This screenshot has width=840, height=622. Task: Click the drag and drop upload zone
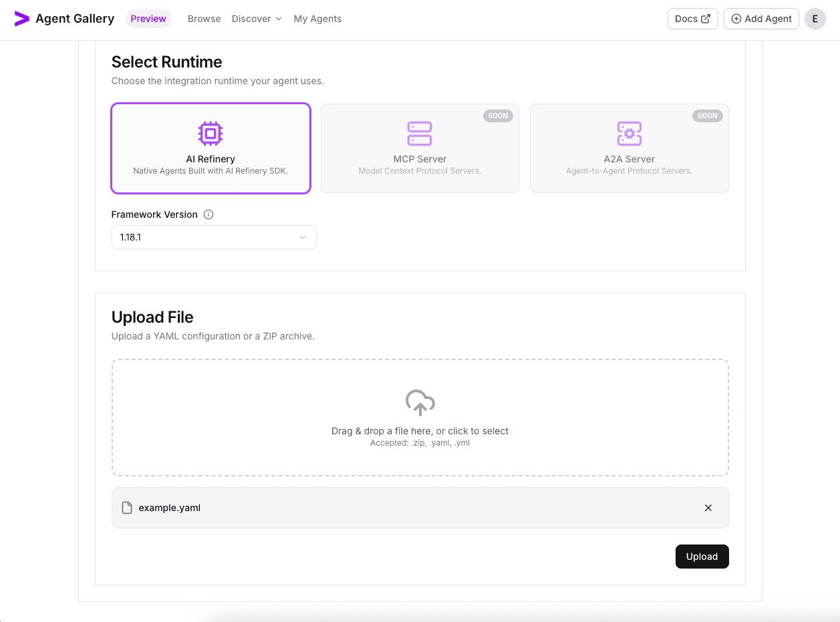(420, 417)
